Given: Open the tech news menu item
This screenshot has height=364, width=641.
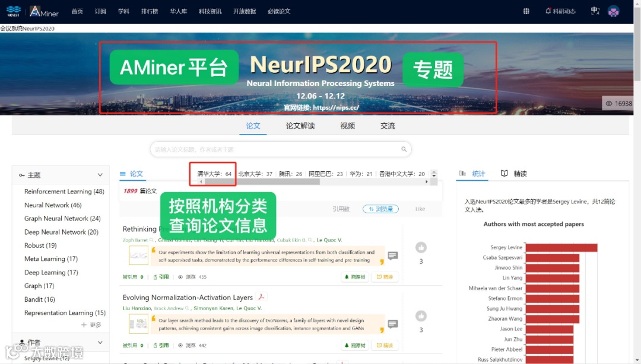Looking at the screenshot, I should 210,11.
